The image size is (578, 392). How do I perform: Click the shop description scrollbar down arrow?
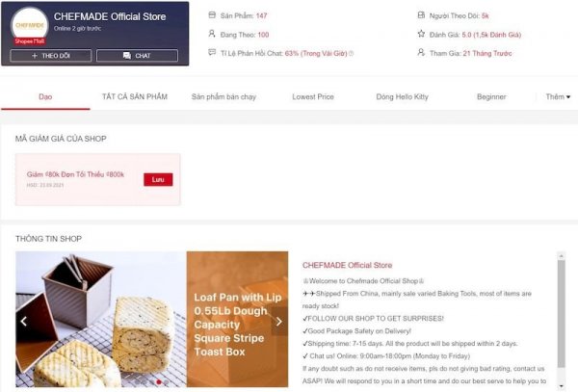pos(561,385)
